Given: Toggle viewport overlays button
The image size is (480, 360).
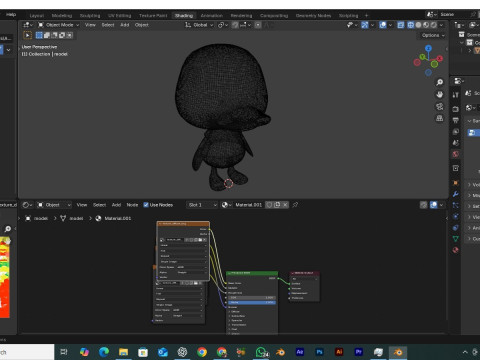Looking at the screenshot, I should (383, 25).
